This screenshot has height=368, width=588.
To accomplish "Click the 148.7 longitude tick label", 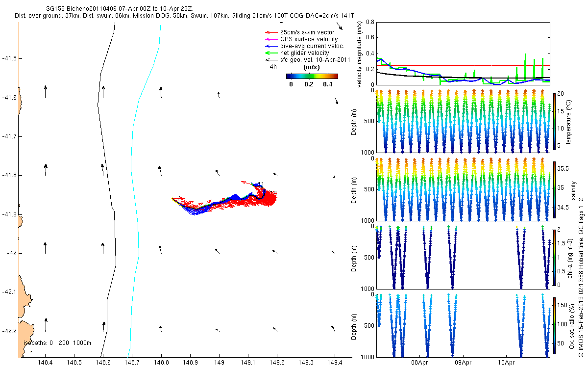I will click(x=132, y=363).
